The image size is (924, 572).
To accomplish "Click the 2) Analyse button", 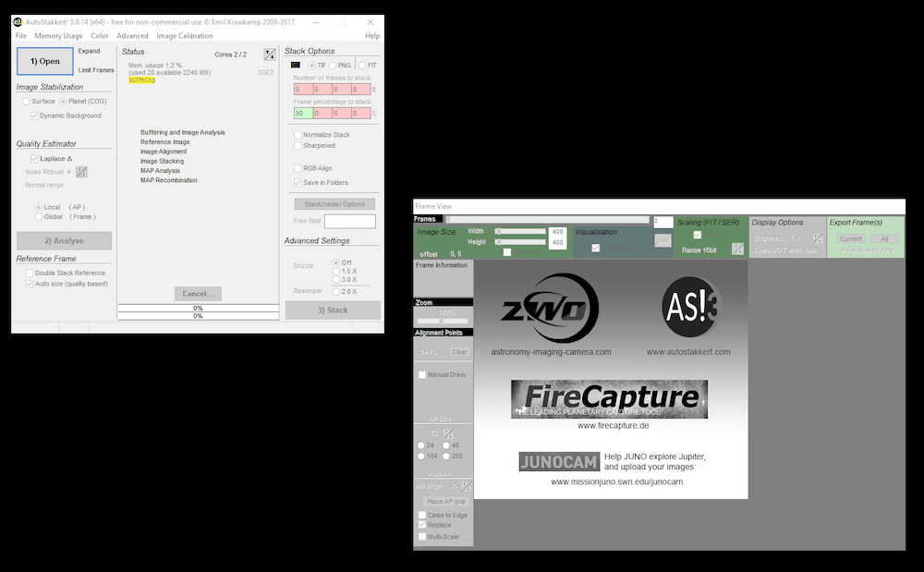I will coord(65,241).
